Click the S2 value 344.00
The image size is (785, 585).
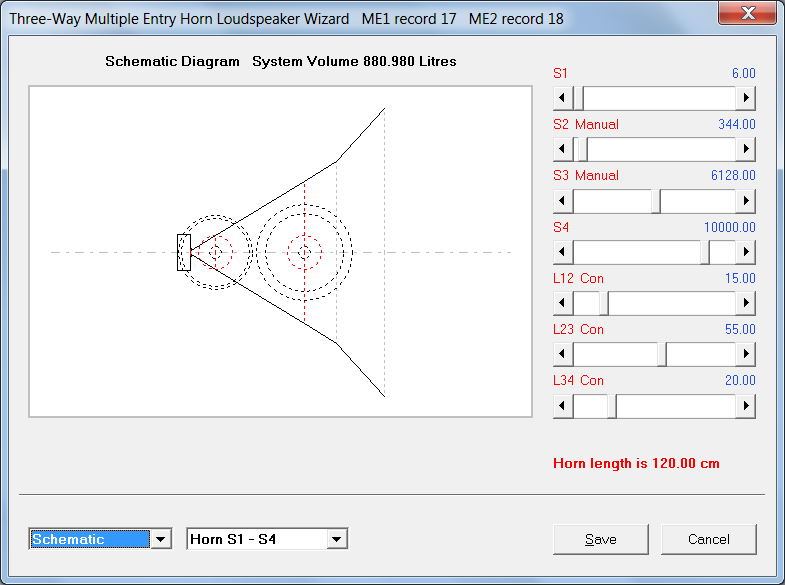[737, 124]
